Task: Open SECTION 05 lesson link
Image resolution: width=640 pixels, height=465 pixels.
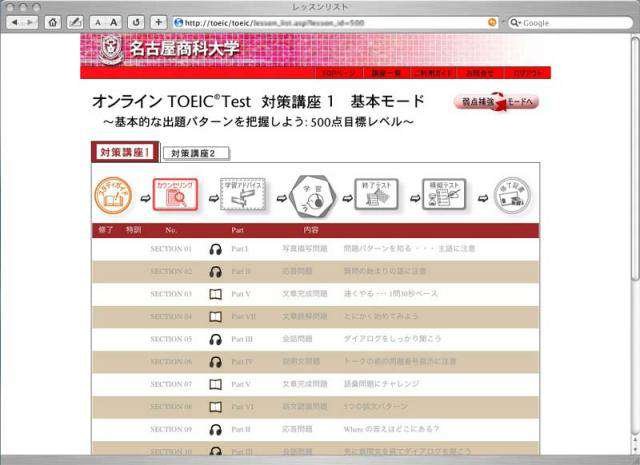Action: (x=171, y=339)
